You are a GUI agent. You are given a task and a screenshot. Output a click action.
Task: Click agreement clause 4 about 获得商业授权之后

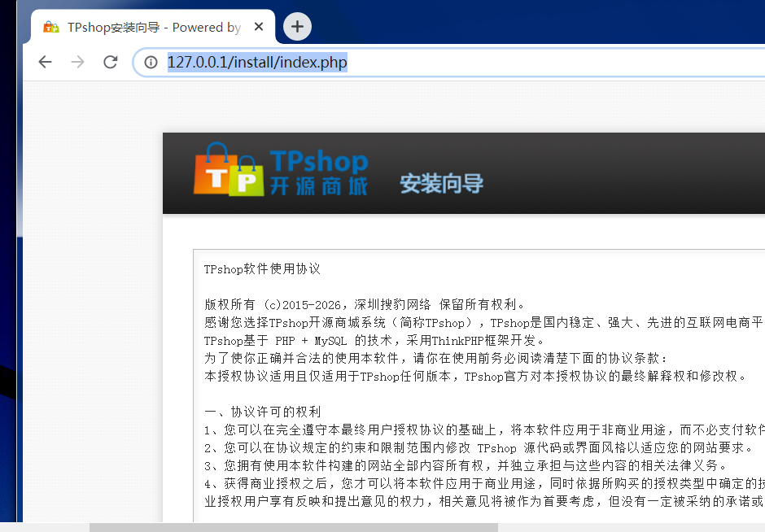[x=484, y=484]
